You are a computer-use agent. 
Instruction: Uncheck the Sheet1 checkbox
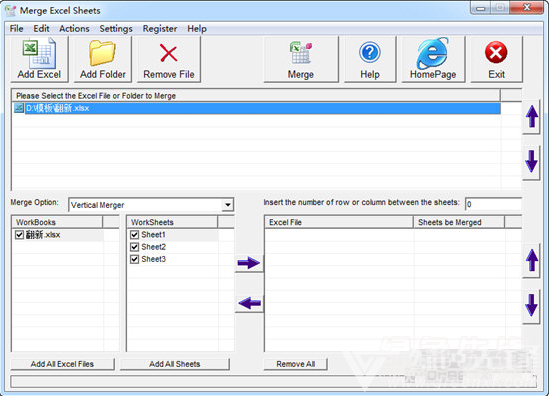pos(134,235)
